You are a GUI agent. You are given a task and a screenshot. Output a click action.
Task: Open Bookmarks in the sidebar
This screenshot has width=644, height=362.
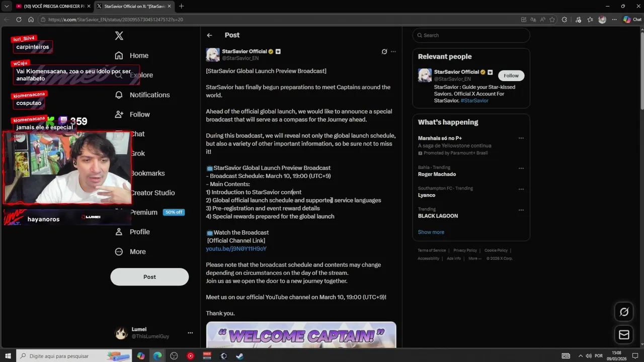tap(147, 173)
